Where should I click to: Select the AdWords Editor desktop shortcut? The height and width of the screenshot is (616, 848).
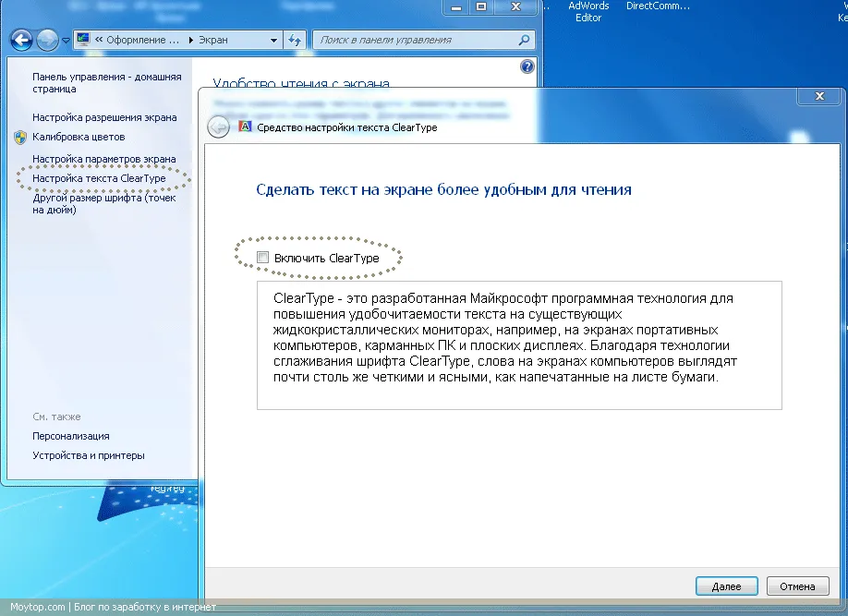pyautogui.click(x=588, y=11)
